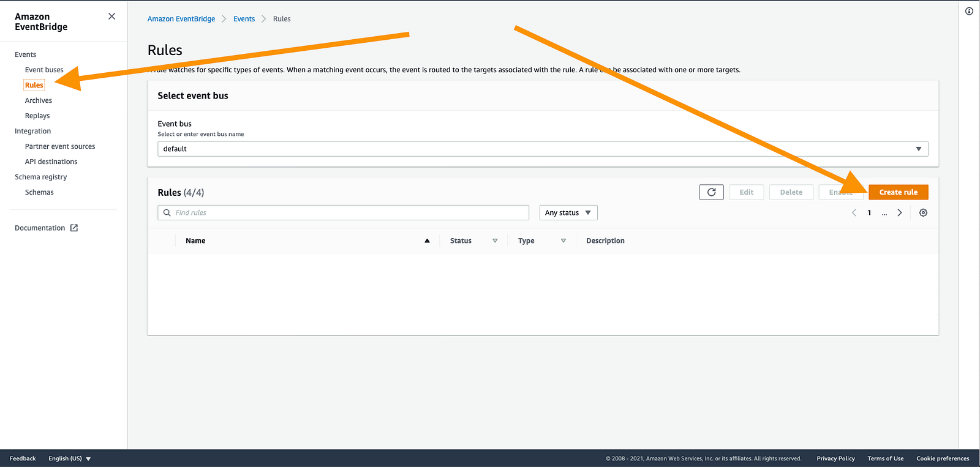The width and height of the screenshot is (980, 467).
Task: Open API destinations in the sidebar
Action: click(51, 162)
